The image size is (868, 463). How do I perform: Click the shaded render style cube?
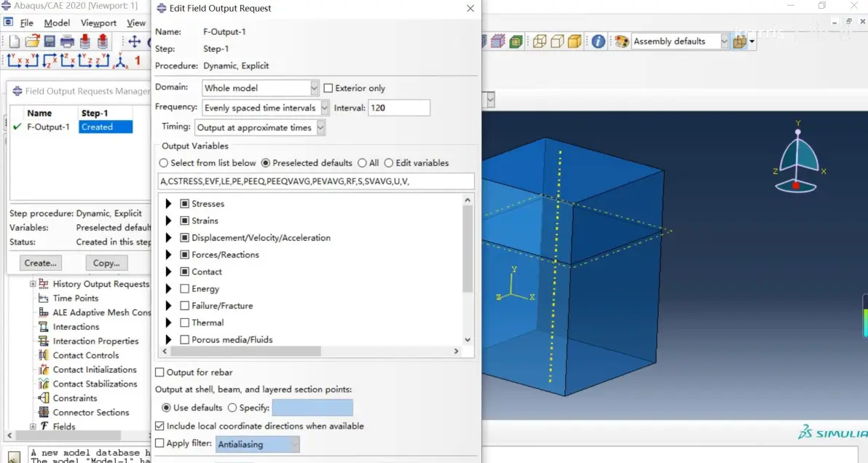pos(575,41)
